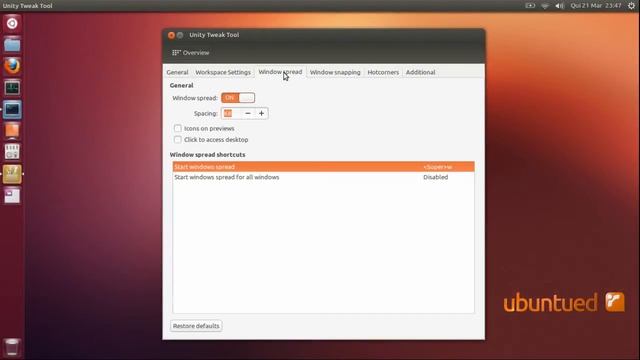640x360 pixels.
Task: Open the Additional tab
Action: point(420,72)
